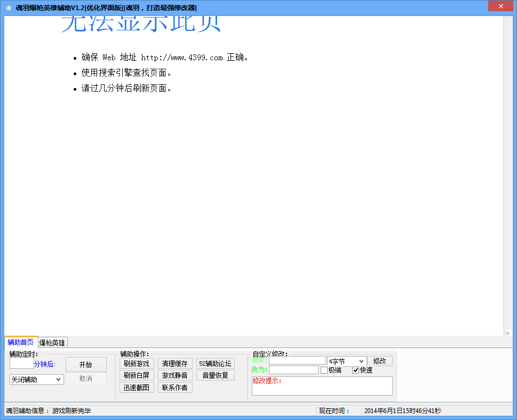517x420 pixels.
Task: Take a screenshot with 迅速截图
Action: point(137,387)
